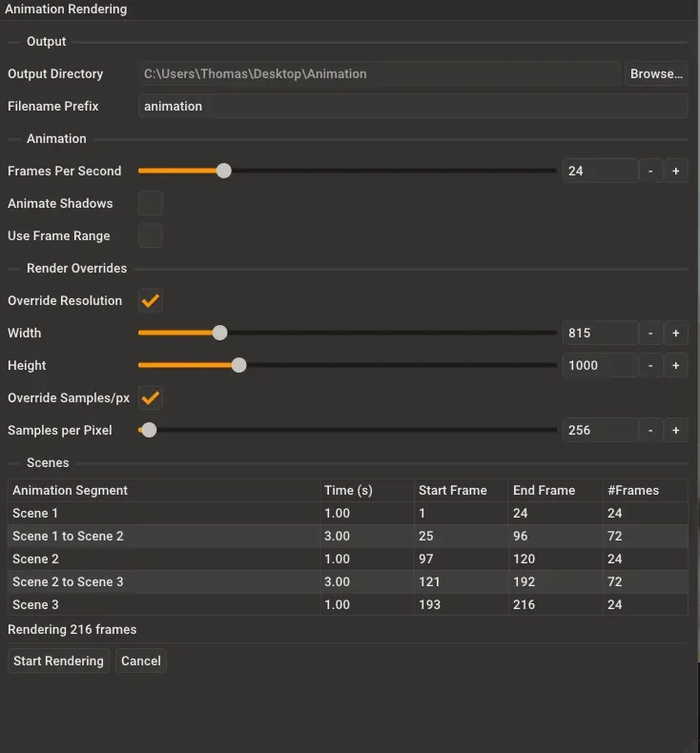
Task: Click the End Frame cell 216 of Scene 3
Action: (x=555, y=604)
